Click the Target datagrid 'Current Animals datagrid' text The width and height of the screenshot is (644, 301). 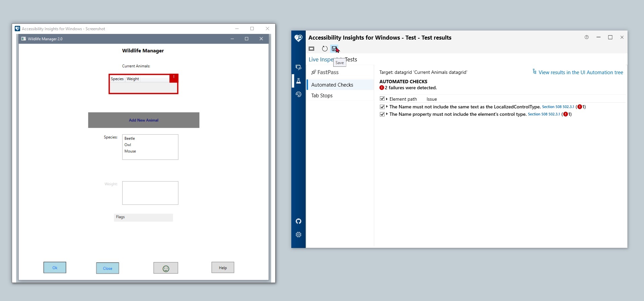click(423, 72)
